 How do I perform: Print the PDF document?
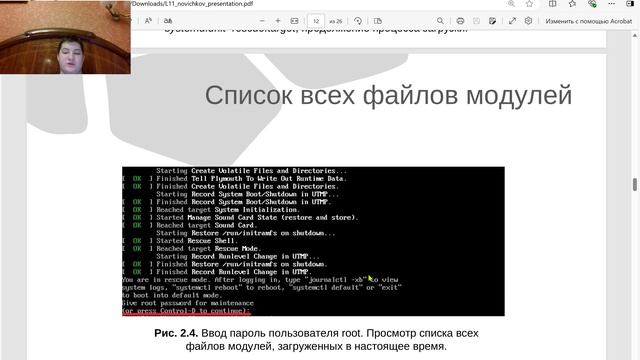coord(460,21)
